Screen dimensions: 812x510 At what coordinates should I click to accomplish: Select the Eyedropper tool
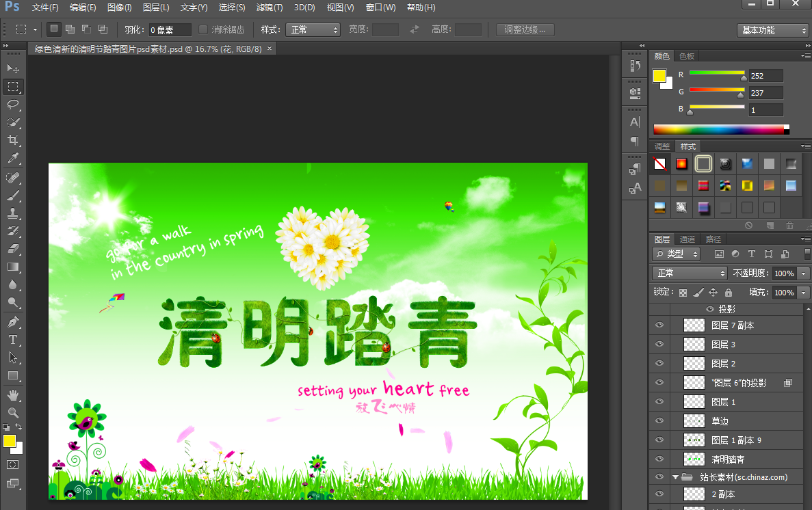pyautogui.click(x=13, y=159)
